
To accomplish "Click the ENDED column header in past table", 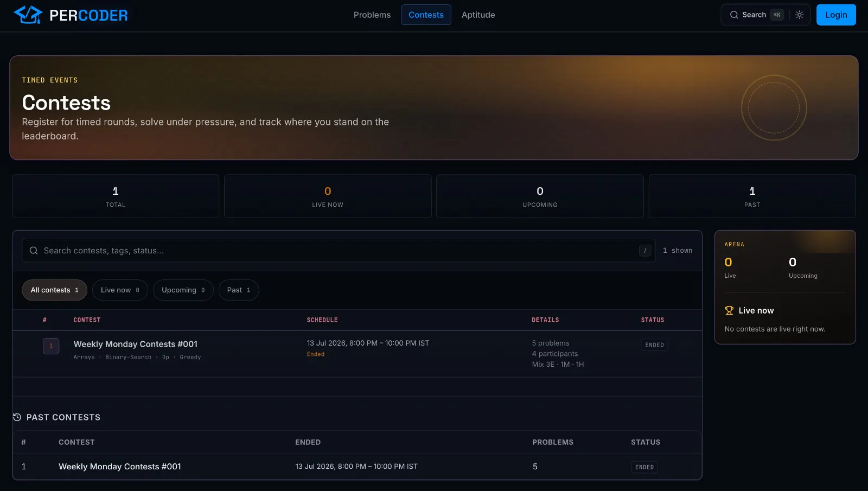I will (308, 443).
